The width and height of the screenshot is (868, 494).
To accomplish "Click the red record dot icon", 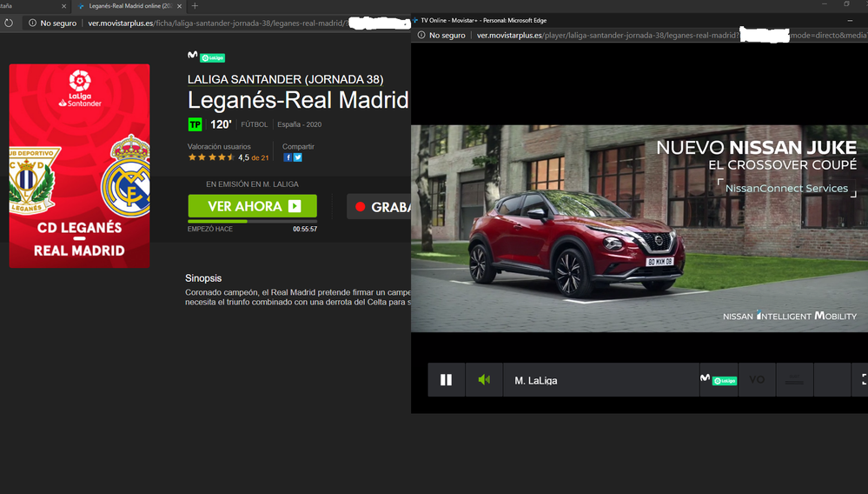I will pyautogui.click(x=361, y=207).
